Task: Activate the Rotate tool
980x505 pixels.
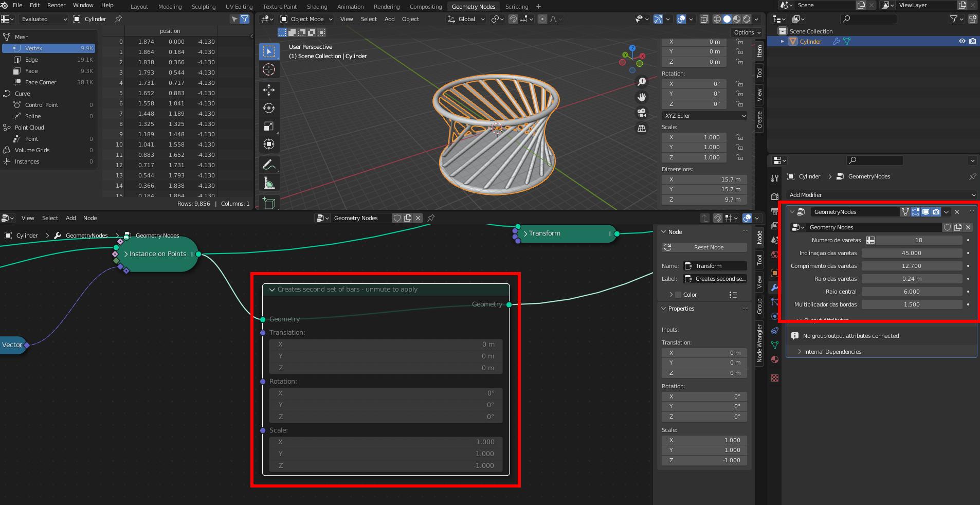Action: click(268, 108)
